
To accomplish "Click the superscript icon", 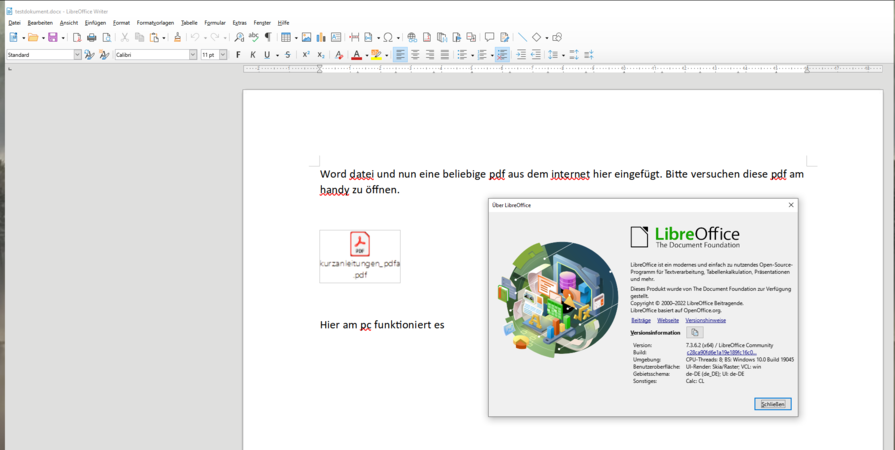I will coord(306,55).
